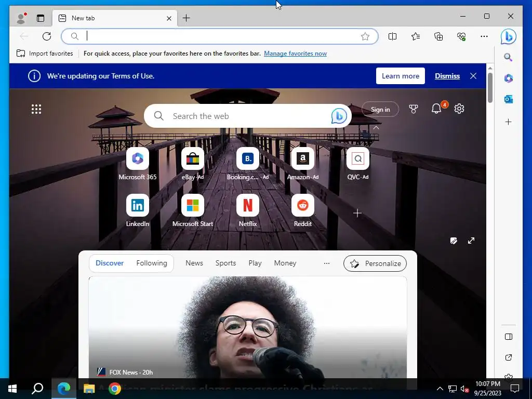
Task: Open the Sports feed tab
Action: point(225,263)
